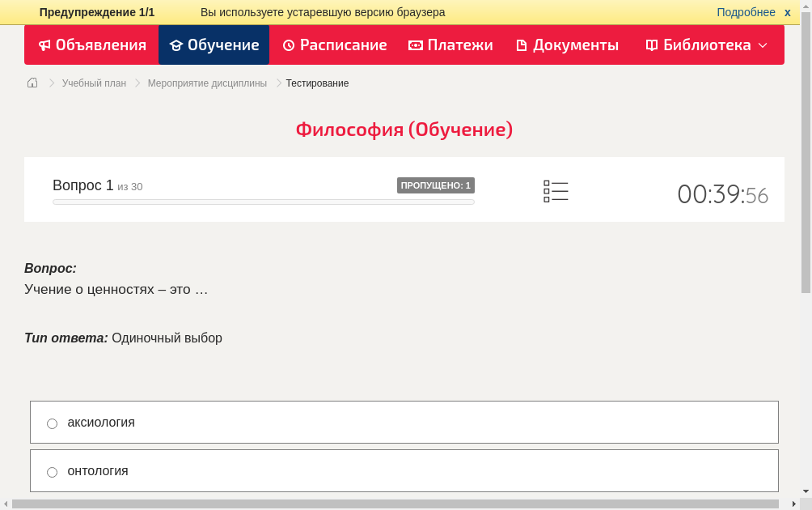Expand the Библиотека dropdown chevron
The height and width of the screenshot is (510, 812).
pos(763,45)
